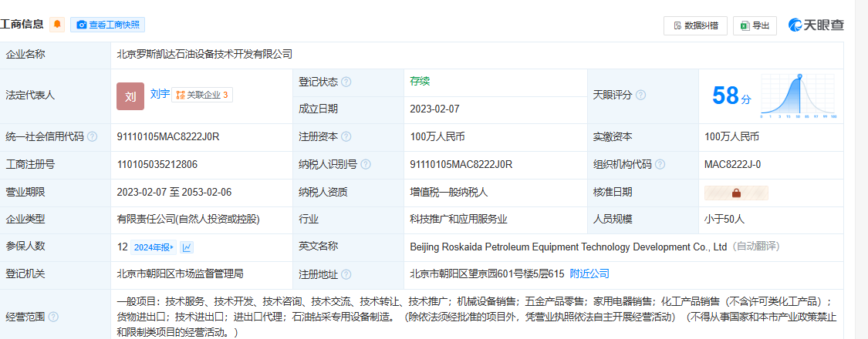This screenshot has width=868, height=339.
Task: Click establishment date 2023-02-07
Action: tap(434, 109)
